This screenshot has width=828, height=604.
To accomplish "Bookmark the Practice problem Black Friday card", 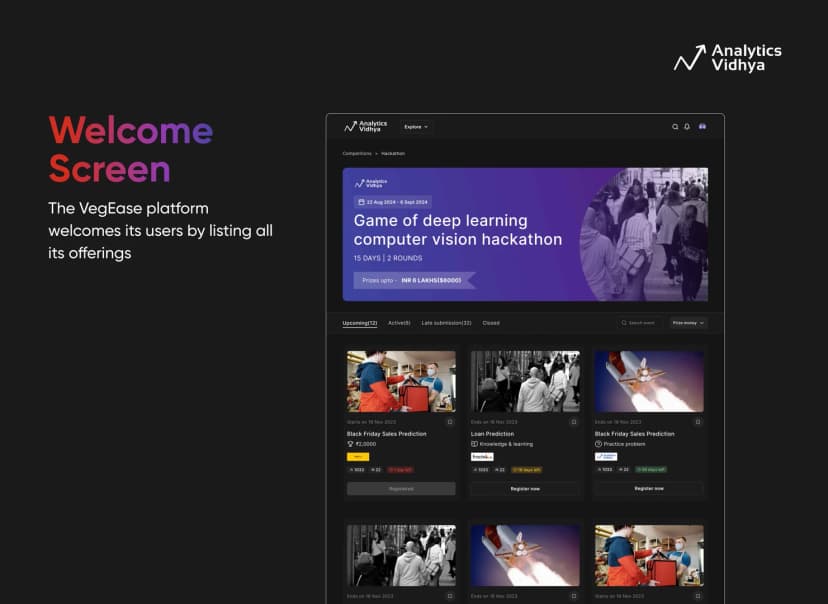I will (698, 422).
